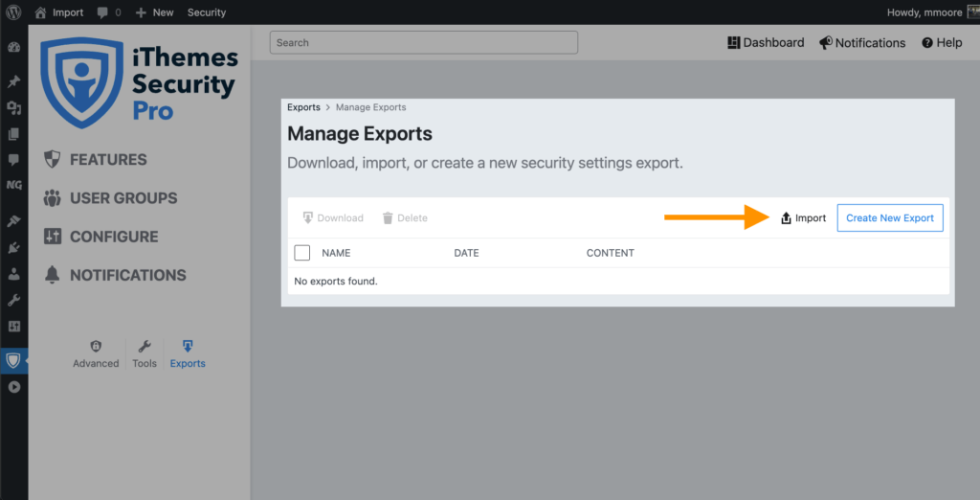Go to the Dashboard from header
The width and height of the screenshot is (980, 500).
click(766, 42)
